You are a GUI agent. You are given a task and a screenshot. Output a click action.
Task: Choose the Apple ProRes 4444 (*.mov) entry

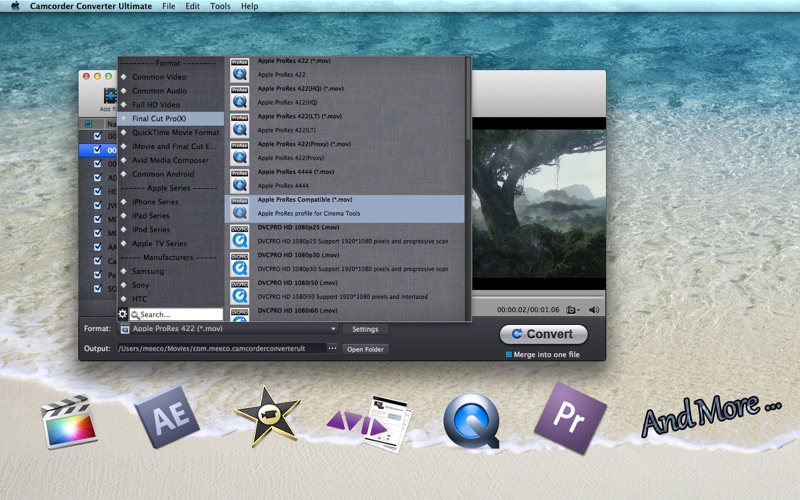[345, 179]
